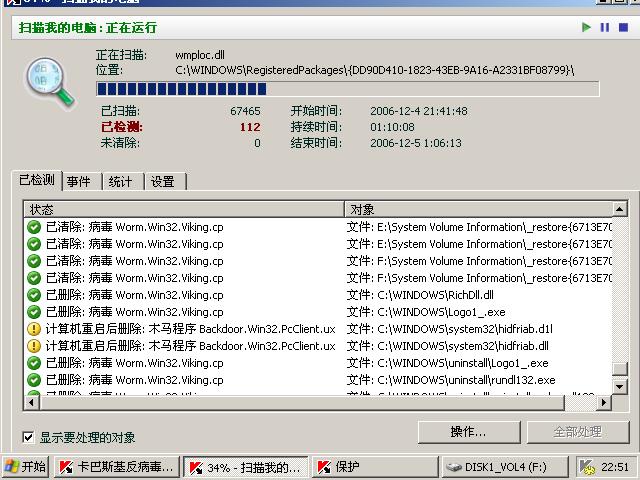Click the Windows flag icon on Start
Screen dimensions: 640x480
(11, 467)
